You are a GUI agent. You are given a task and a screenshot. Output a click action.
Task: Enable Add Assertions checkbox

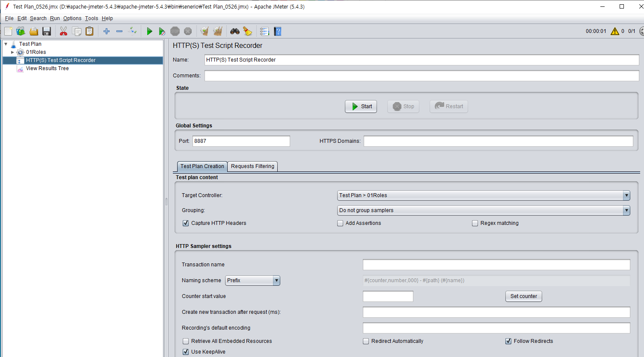pyautogui.click(x=340, y=223)
